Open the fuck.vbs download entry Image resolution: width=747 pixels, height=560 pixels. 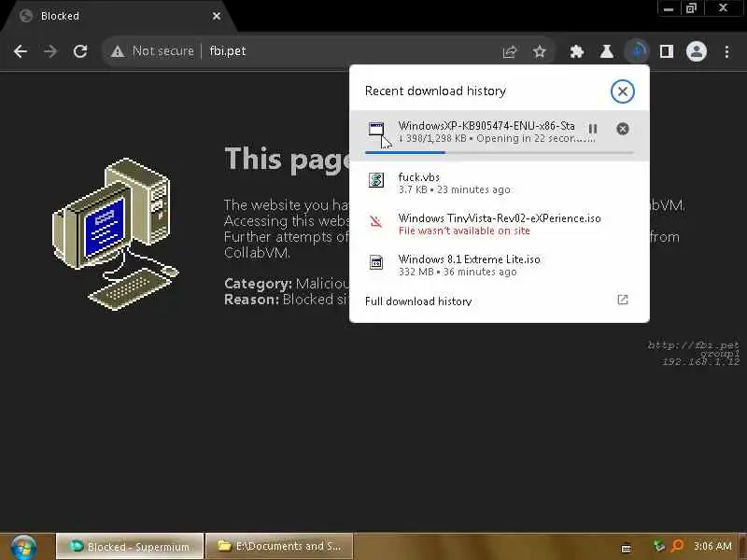[499, 183]
